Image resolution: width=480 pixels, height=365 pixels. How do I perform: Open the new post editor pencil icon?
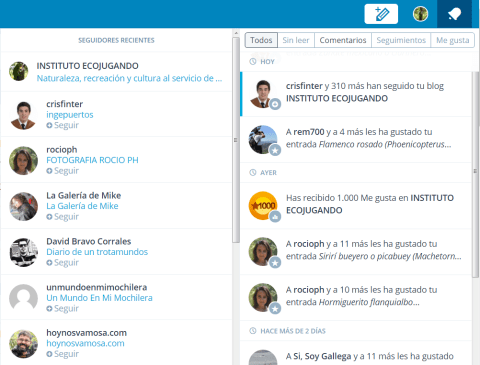coord(381,14)
